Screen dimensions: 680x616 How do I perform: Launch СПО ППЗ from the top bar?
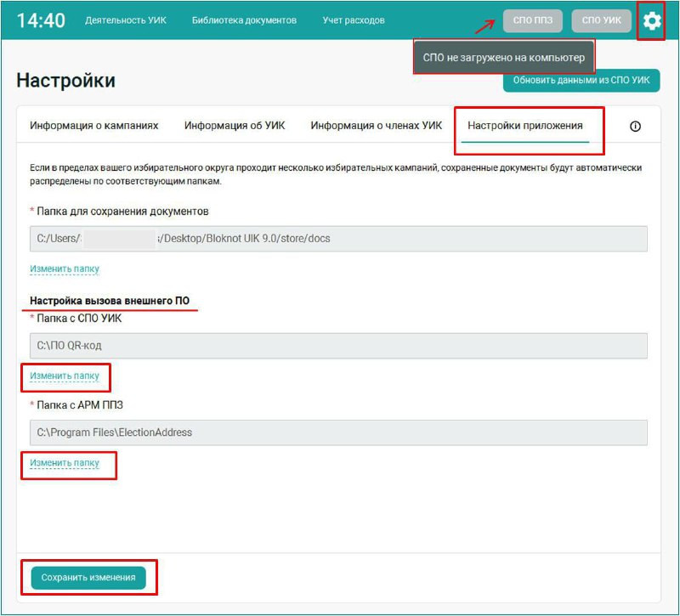coord(533,20)
